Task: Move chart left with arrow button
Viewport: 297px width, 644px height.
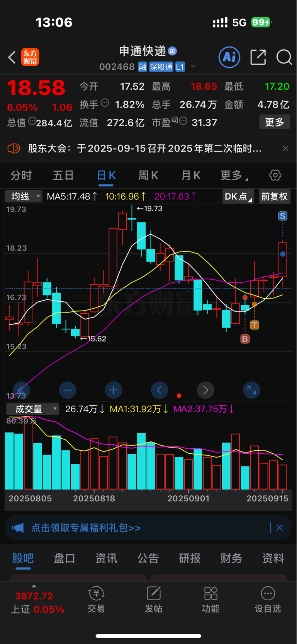Action: [x=160, y=390]
